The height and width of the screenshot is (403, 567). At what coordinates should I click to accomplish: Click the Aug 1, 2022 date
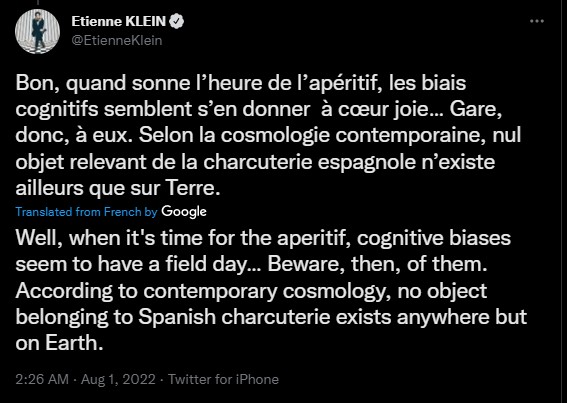118,379
